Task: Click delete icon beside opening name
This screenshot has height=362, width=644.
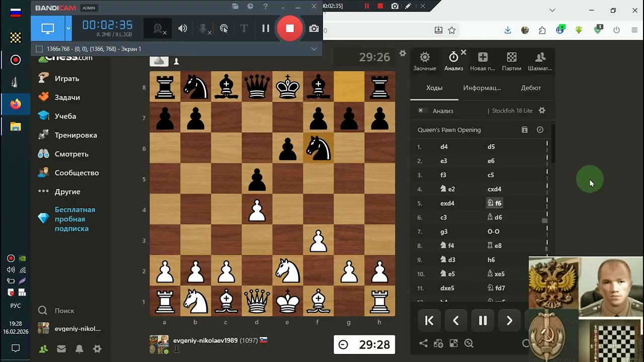Action: point(524,130)
